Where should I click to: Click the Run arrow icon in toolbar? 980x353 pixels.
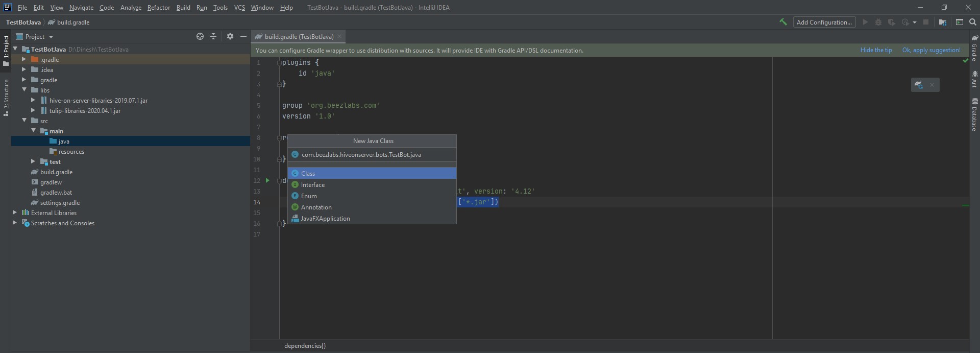coord(865,22)
